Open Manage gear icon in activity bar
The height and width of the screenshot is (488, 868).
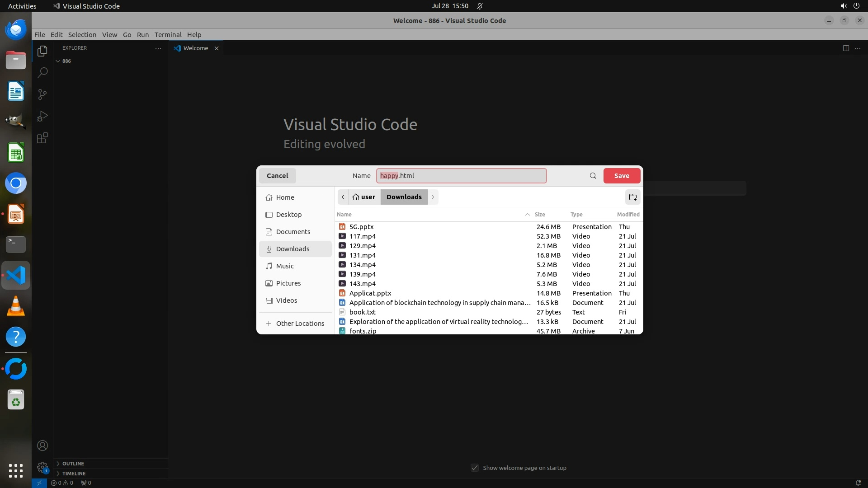tap(42, 467)
